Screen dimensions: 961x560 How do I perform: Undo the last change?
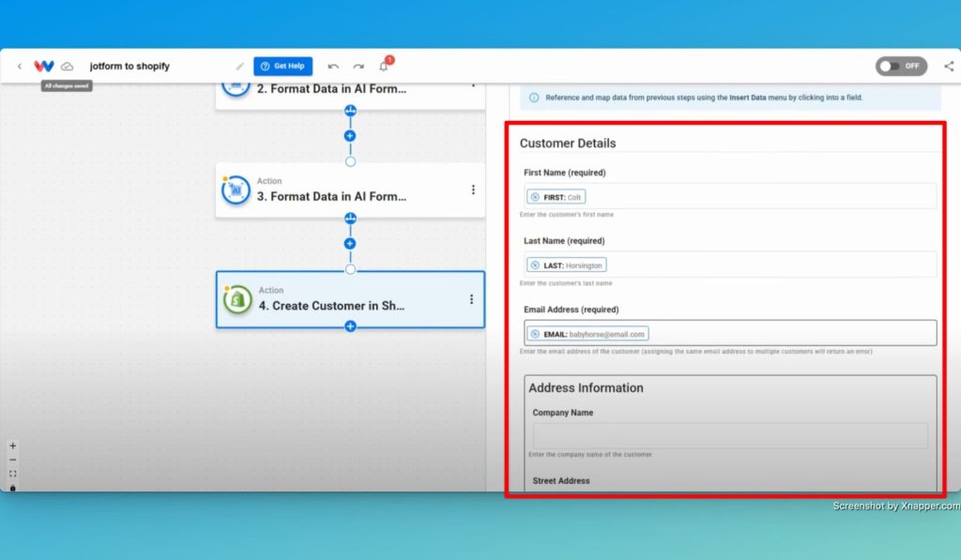click(333, 67)
